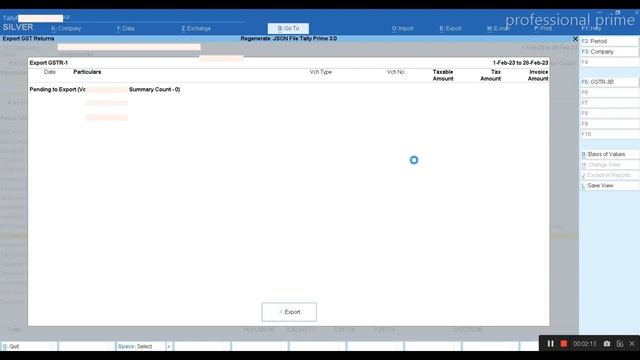Close the recorder toolbar
Screen dimensions: 640x360
coord(632,344)
